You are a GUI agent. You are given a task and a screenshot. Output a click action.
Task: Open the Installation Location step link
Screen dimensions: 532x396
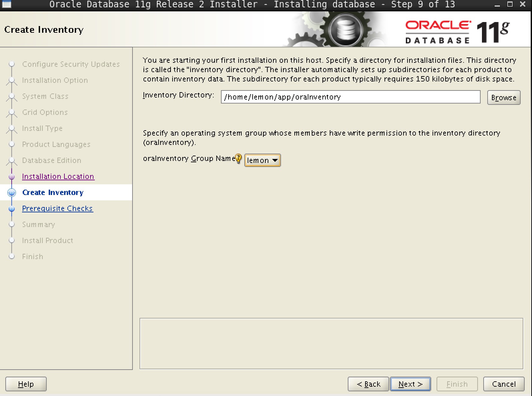click(x=58, y=176)
